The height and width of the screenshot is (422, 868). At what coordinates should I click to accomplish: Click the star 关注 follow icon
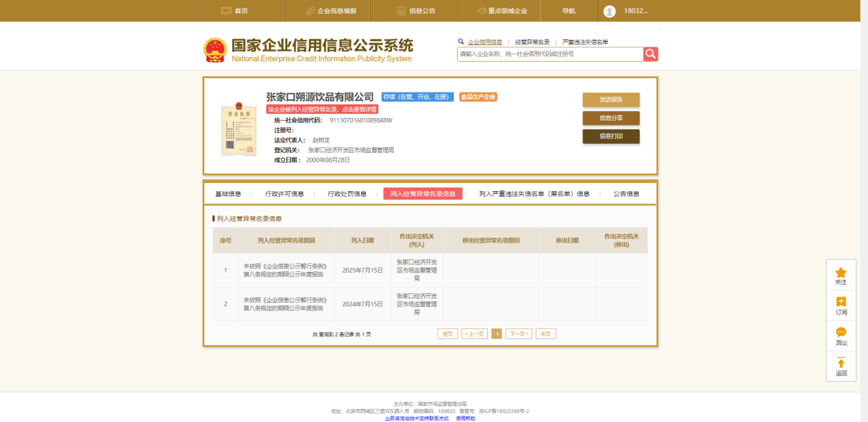click(841, 273)
